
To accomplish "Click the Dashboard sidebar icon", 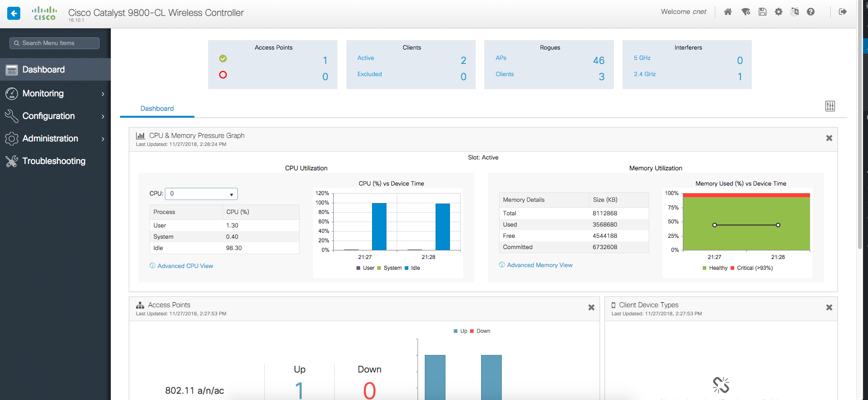I will coord(12,70).
